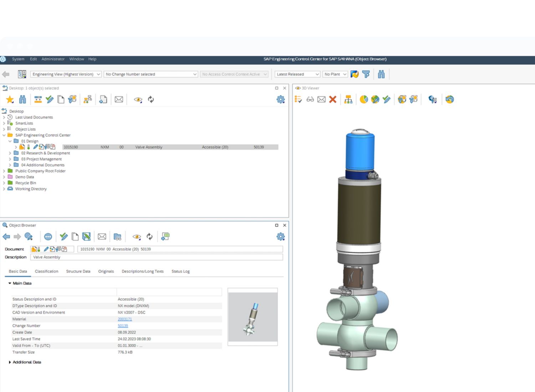Screen dimensions: 535x392
Task: Click the binoculars search icon in Desktop toolbar
Action: point(22,99)
